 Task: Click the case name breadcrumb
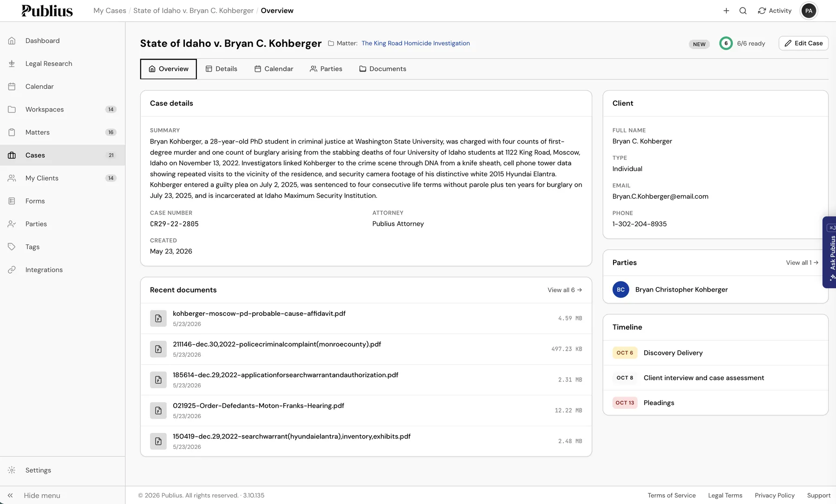click(193, 11)
